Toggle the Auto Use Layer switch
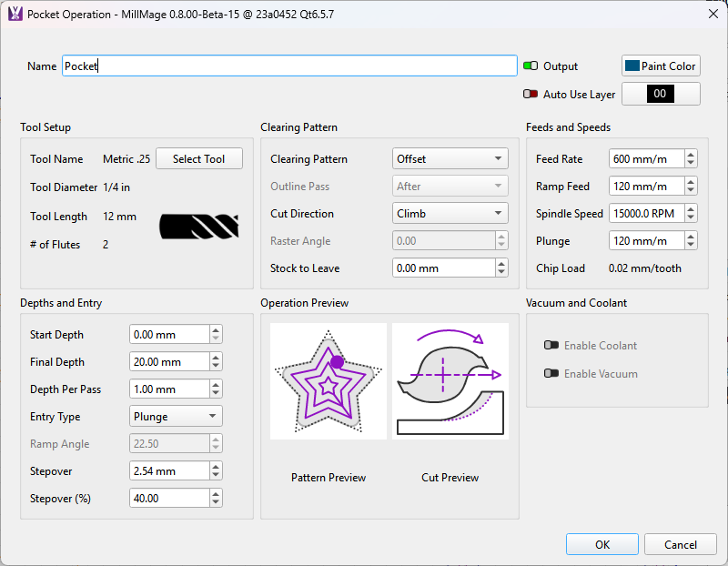 [x=531, y=95]
